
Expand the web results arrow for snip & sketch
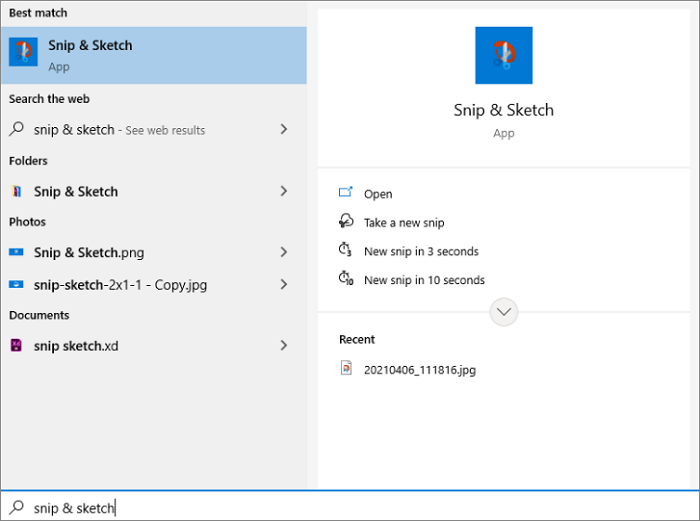pyautogui.click(x=284, y=129)
